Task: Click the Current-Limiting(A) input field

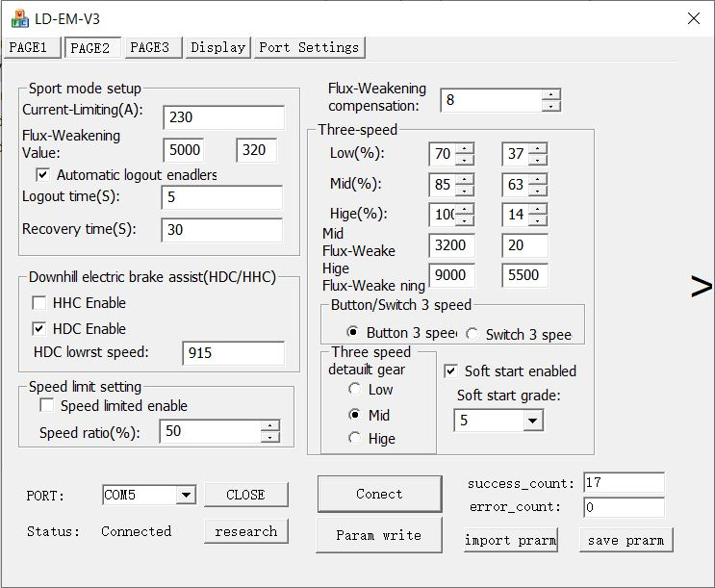Action: [x=223, y=117]
